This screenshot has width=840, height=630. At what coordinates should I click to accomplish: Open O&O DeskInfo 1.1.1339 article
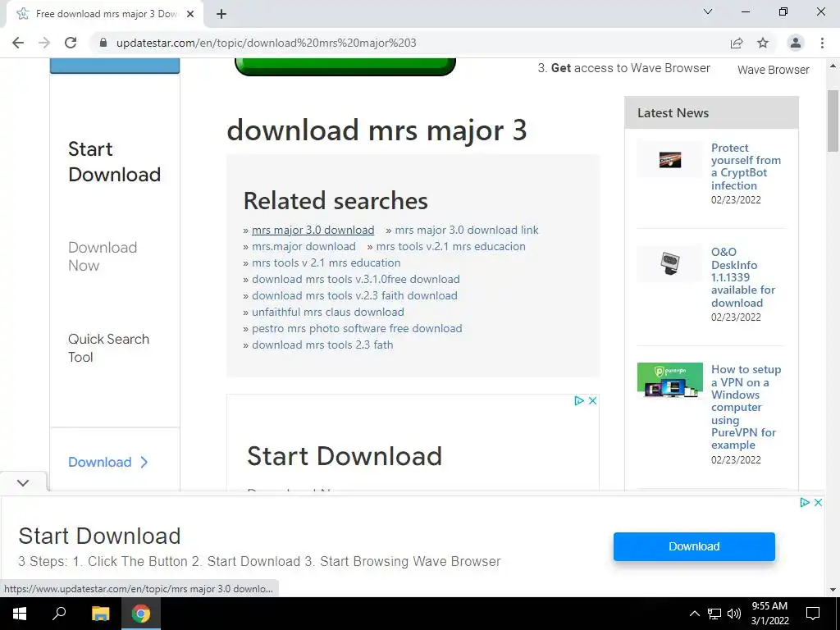[x=743, y=277]
